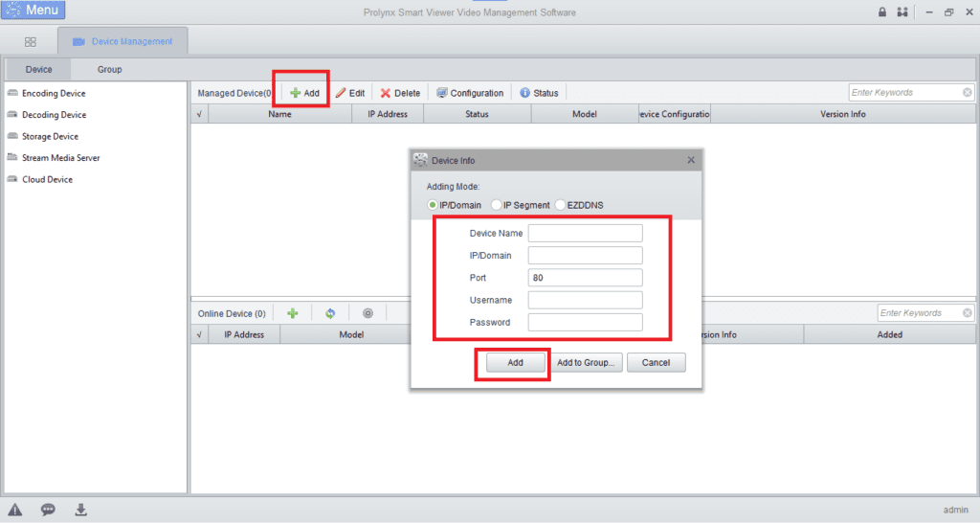Open the control panel grid icon tab
Viewport: 980px width, 523px height.
pyautogui.click(x=31, y=42)
